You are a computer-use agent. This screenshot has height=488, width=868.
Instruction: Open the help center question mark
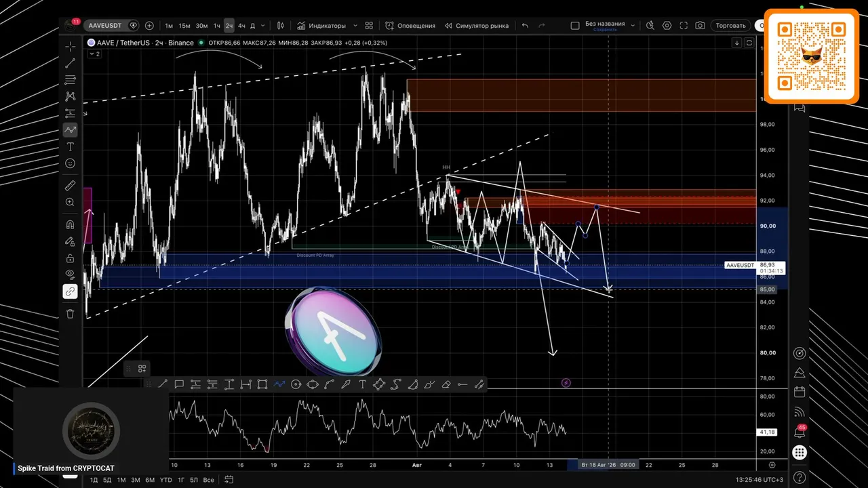800,477
